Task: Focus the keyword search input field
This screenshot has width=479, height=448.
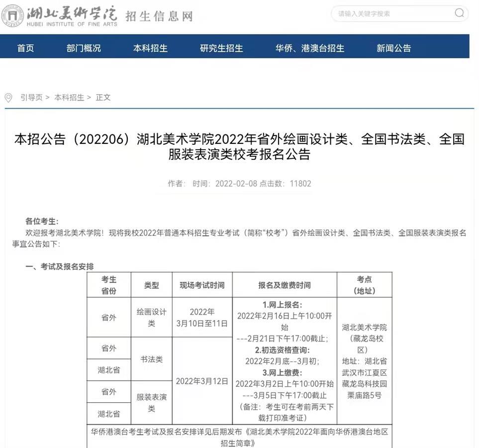Action: pos(399,13)
